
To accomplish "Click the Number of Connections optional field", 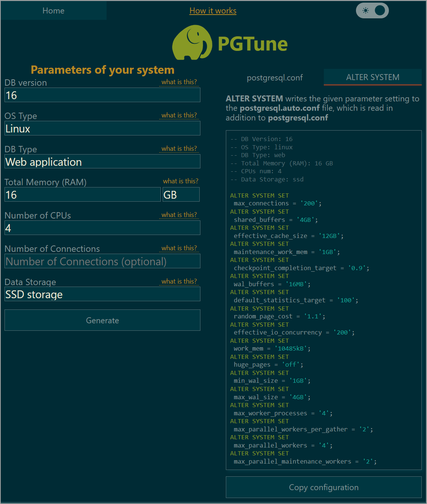I will (x=102, y=261).
